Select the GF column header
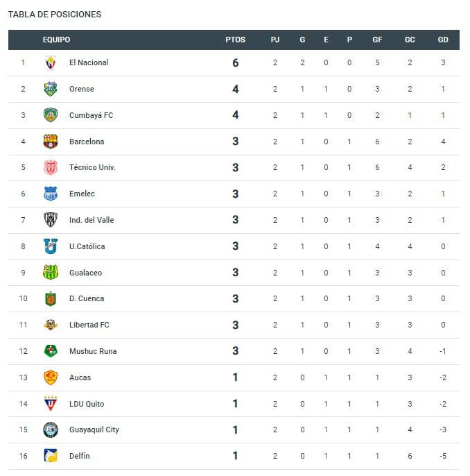This screenshot has height=476, width=470. click(x=377, y=40)
